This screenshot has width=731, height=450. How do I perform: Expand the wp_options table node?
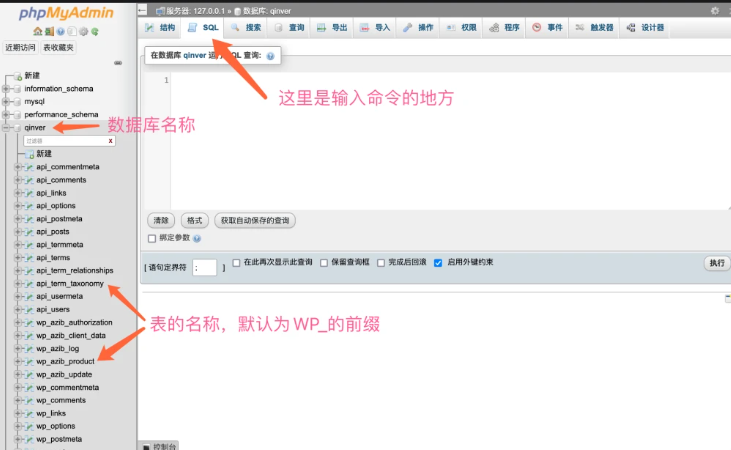click(x=18, y=426)
